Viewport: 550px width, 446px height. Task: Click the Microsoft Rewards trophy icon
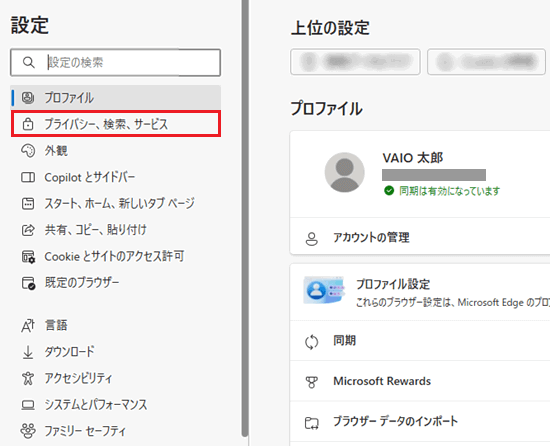tap(311, 382)
